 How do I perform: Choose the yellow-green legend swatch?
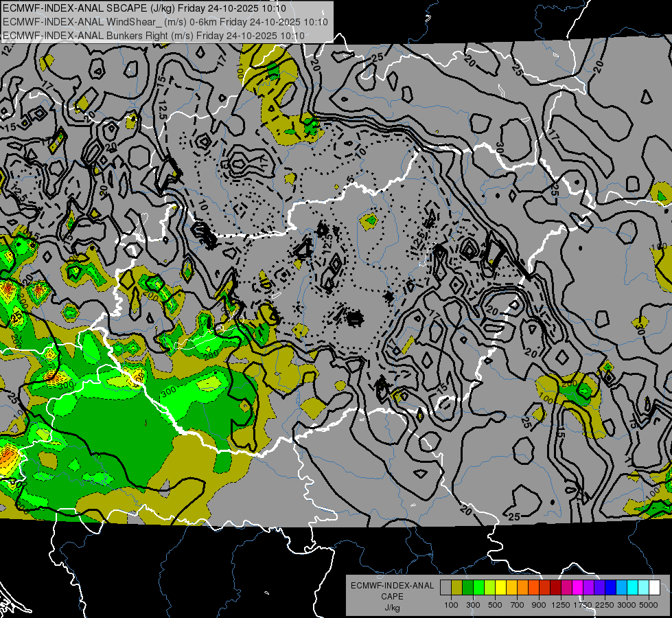click(489, 588)
